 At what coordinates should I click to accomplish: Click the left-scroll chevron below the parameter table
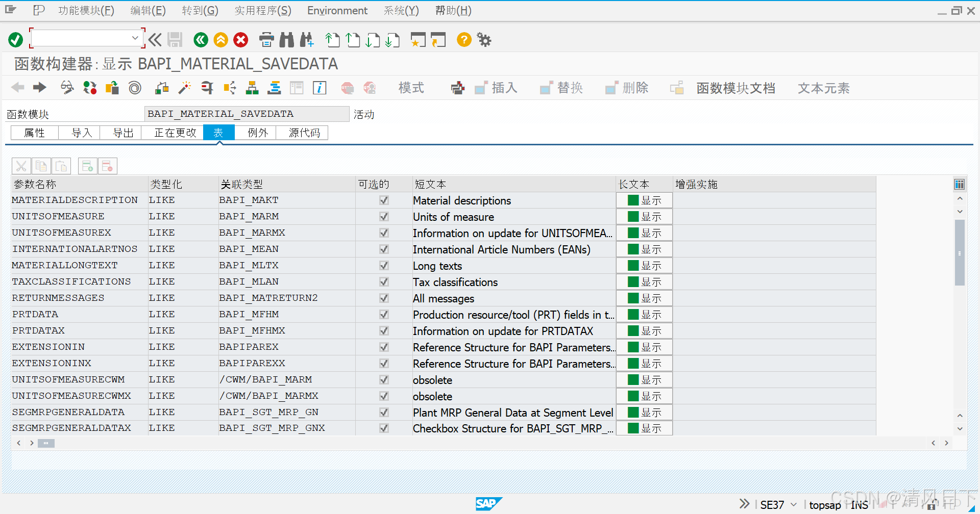coord(18,443)
